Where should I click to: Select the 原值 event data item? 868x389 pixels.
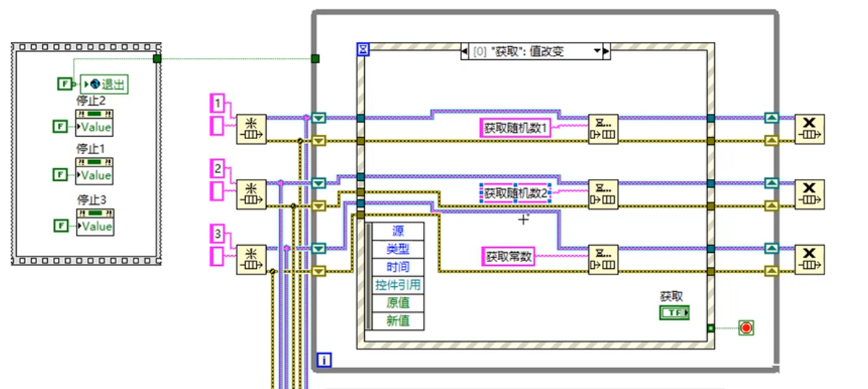(398, 304)
